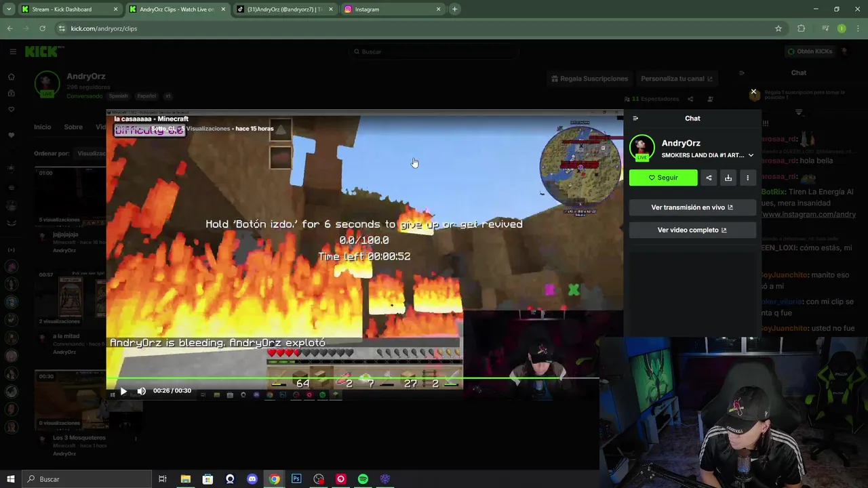Go to Home in Kick sidebar

pyautogui.click(x=11, y=77)
